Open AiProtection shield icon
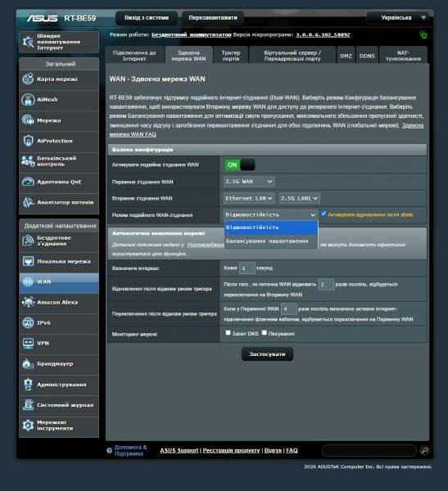This screenshot has width=448, height=491. (28, 141)
